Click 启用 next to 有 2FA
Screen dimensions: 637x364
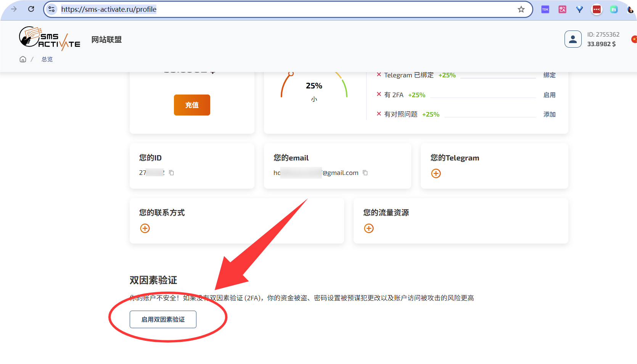click(549, 95)
